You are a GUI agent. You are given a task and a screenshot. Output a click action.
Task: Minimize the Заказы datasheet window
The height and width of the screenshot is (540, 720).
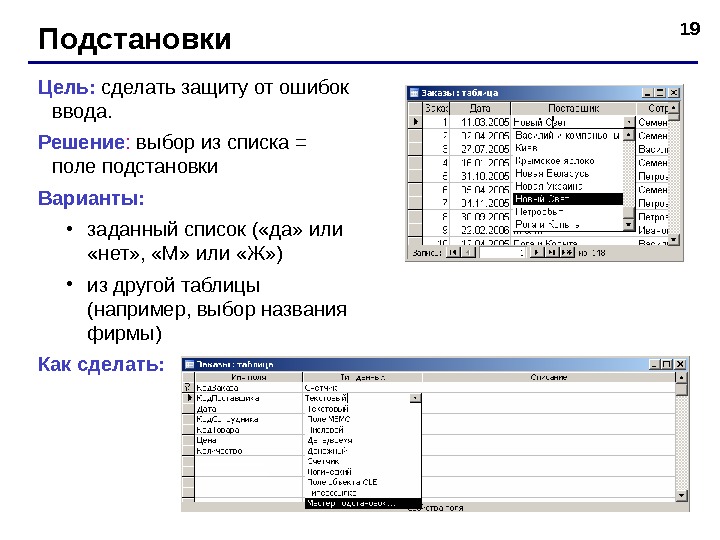tap(647, 93)
